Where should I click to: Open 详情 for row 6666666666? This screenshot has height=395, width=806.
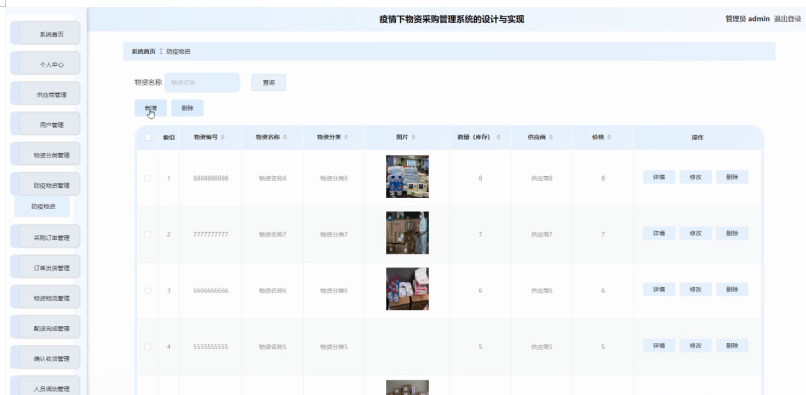(659, 289)
